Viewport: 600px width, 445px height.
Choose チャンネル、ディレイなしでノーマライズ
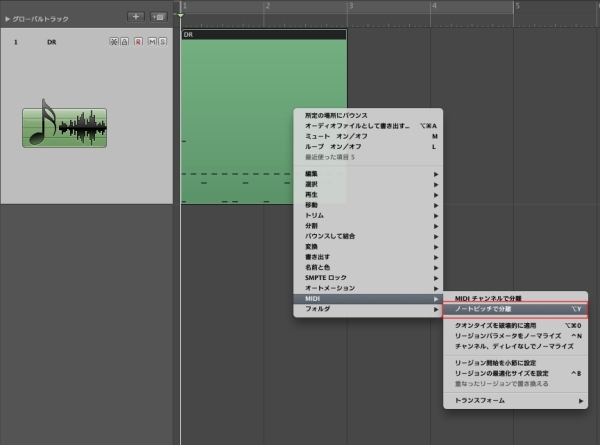click(x=515, y=346)
